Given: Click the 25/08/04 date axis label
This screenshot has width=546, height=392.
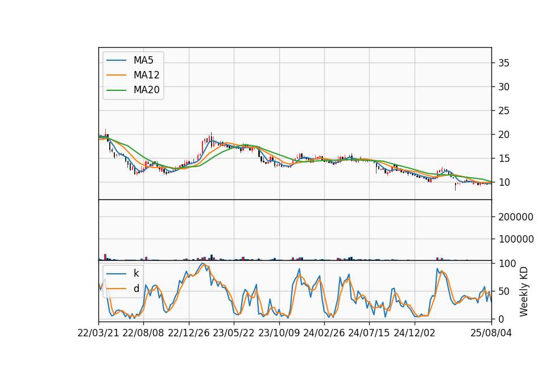Looking at the screenshot, I should [x=491, y=333].
